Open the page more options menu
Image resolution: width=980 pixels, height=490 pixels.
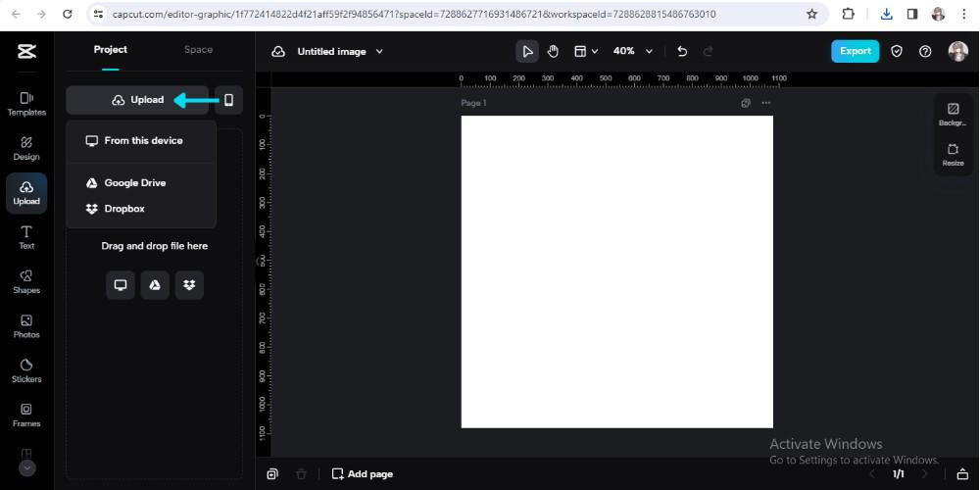click(x=766, y=103)
